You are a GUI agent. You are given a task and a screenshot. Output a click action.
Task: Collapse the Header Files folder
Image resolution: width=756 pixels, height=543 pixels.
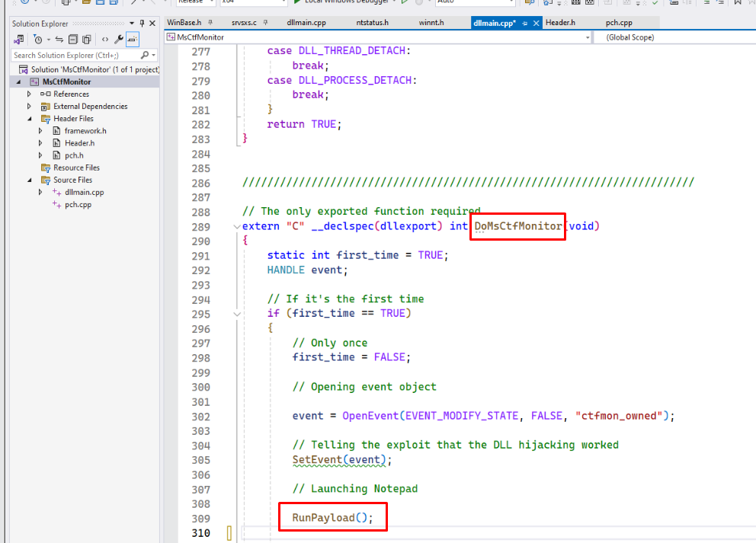30,119
